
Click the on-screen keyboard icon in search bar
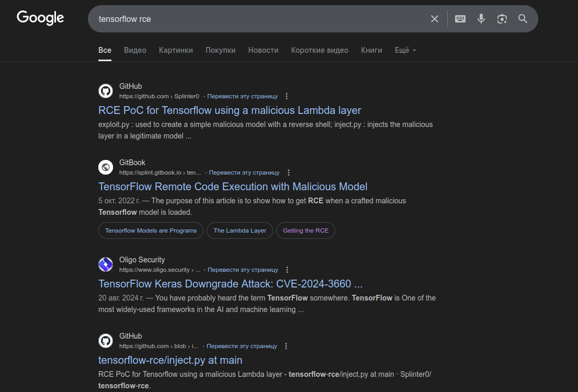pos(460,18)
